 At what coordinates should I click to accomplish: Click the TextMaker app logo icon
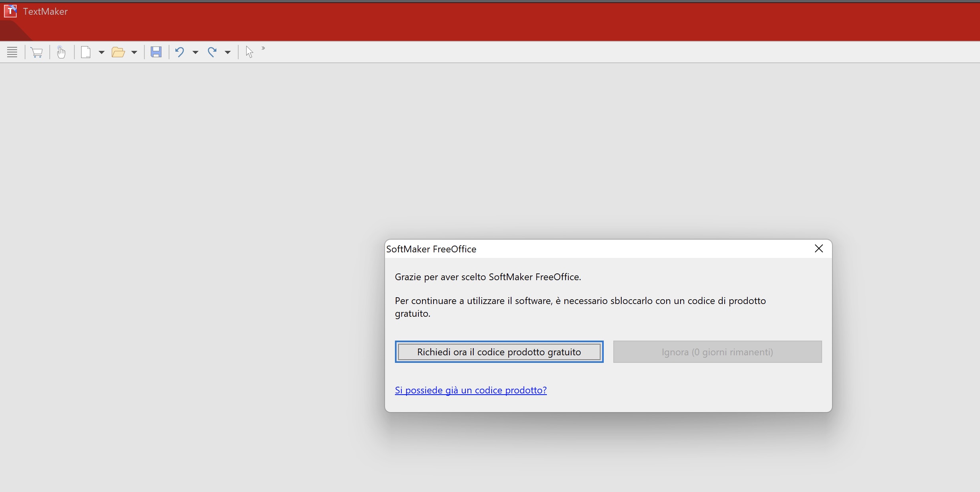pos(10,11)
